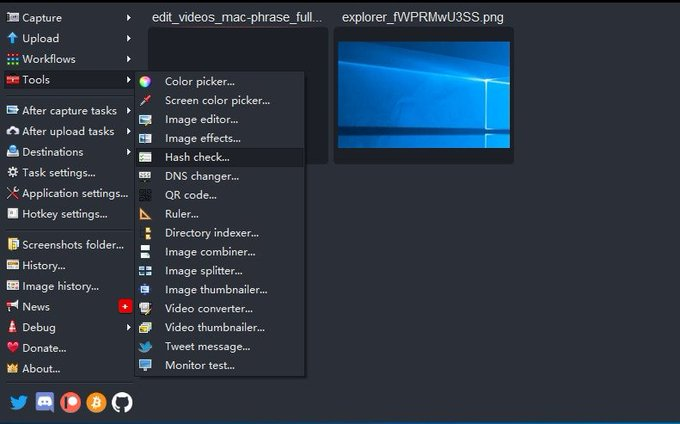Click the Directory indexer icon
The image size is (680, 424).
(147, 233)
